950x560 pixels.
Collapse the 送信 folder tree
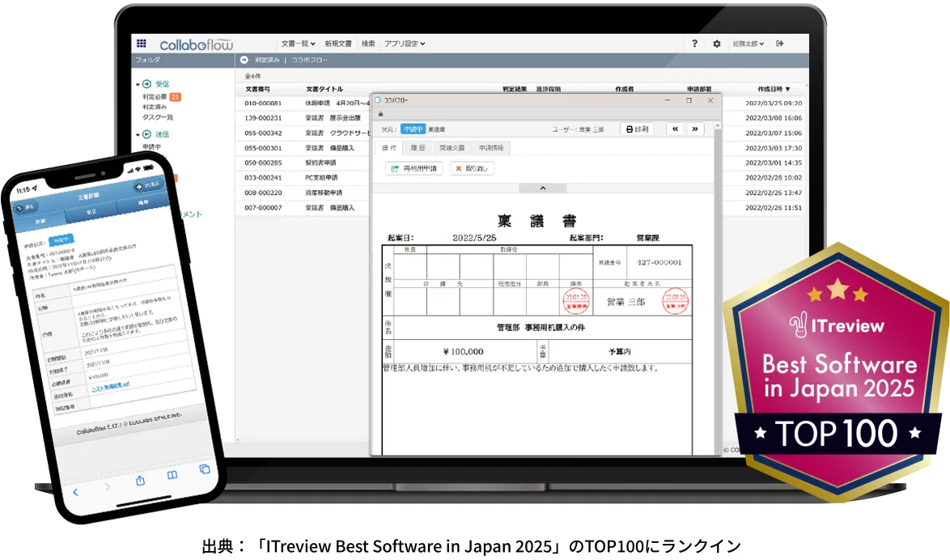point(138,134)
